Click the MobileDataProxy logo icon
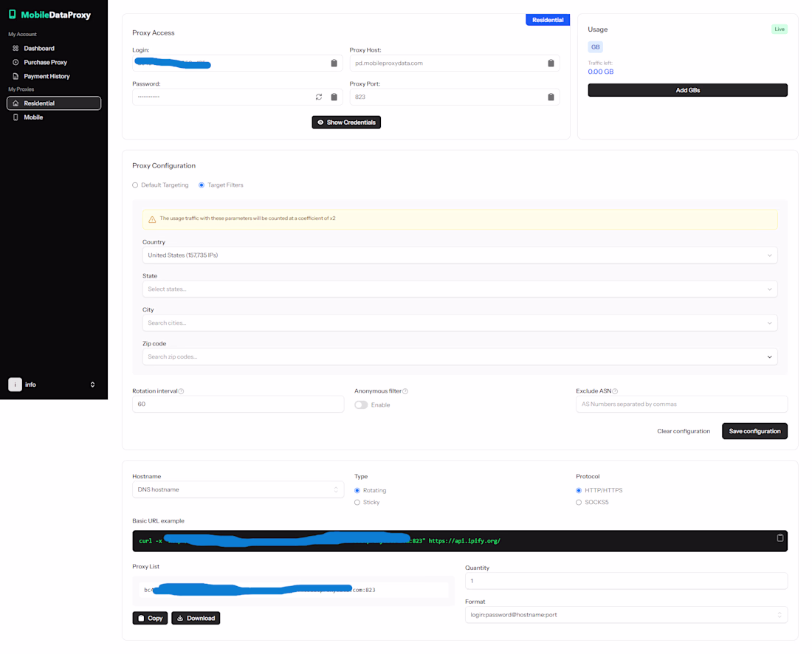Image resolution: width=812 pixels, height=654 pixels. point(13,15)
